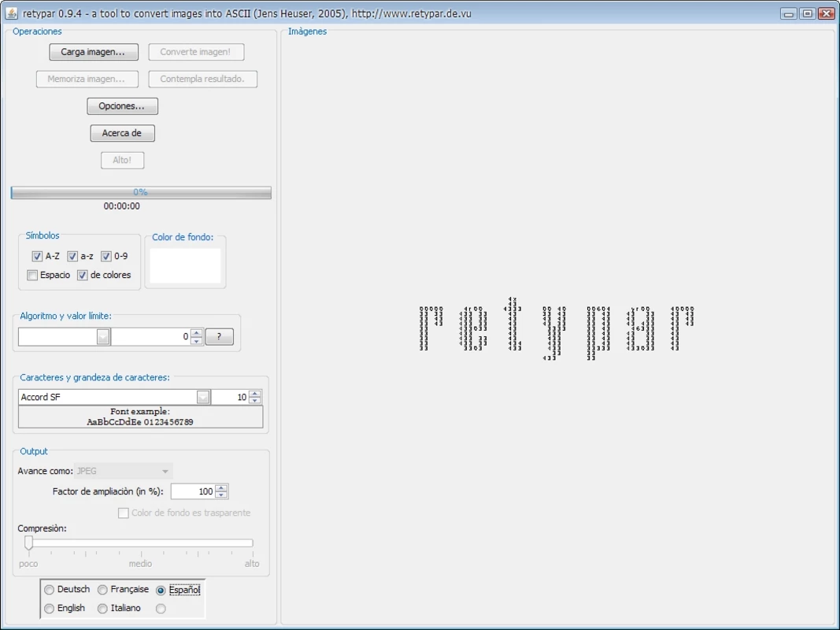
Task: Decrease the threshold value with down arrow
Action: 197,341
